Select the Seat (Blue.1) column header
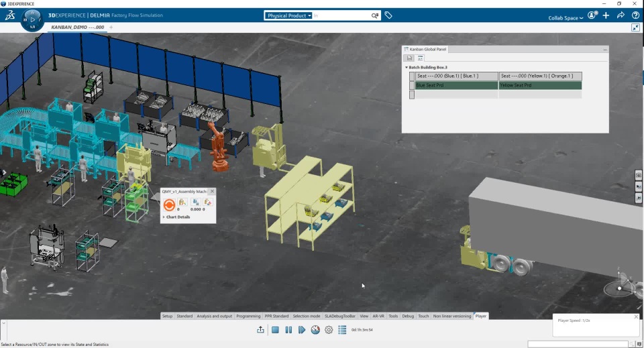The width and height of the screenshot is (644, 348). point(457,76)
